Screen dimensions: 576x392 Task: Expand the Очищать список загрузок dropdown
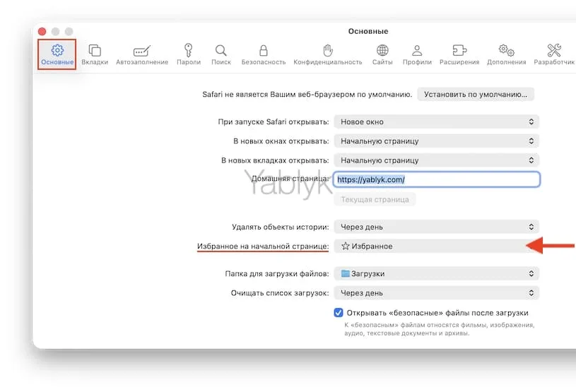[436, 293]
